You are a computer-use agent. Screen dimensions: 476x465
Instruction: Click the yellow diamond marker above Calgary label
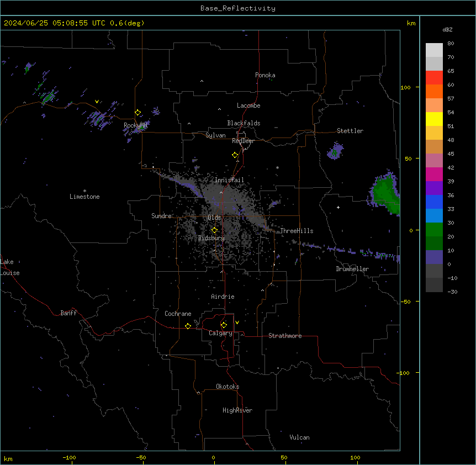(x=224, y=325)
